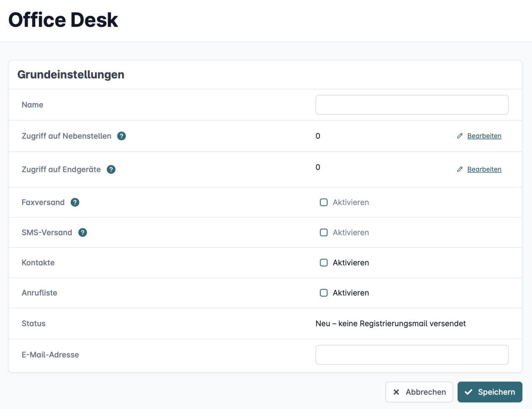Click the Office Desk page title
532x409 pixels.
point(63,20)
